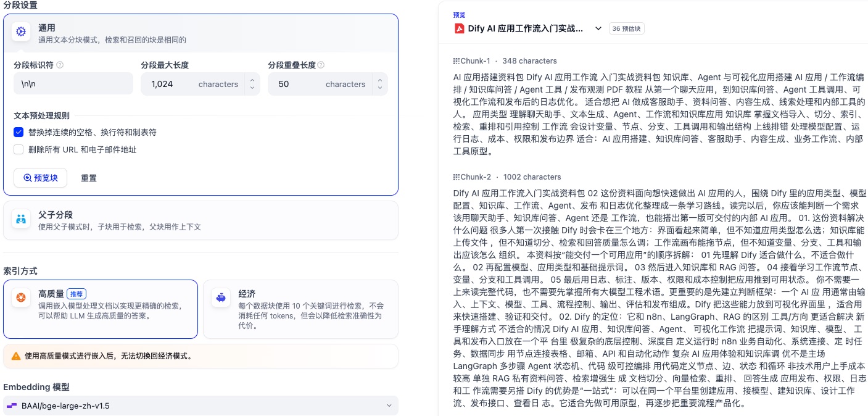
Task: Click the 'Chunk-1' label
Action: point(475,61)
